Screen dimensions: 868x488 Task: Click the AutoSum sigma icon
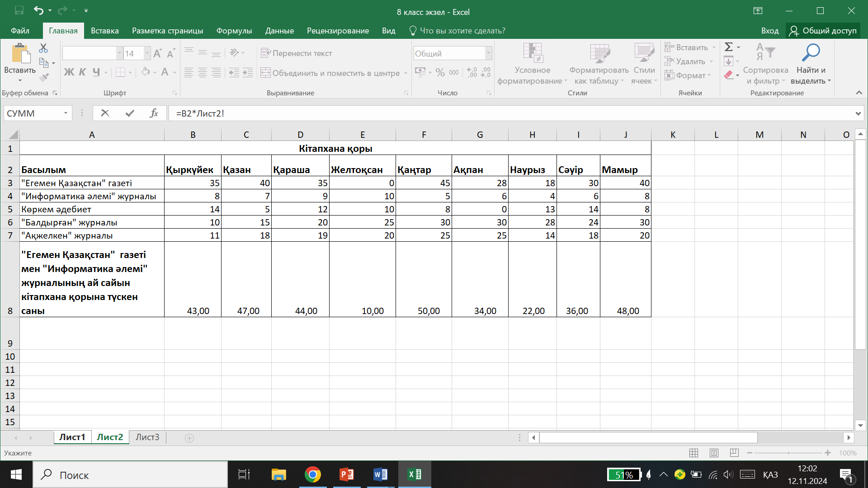pyautogui.click(x=728, y=47)
